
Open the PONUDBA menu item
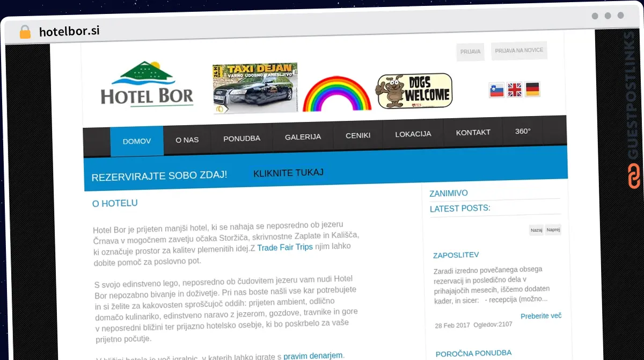coord(241,138)
